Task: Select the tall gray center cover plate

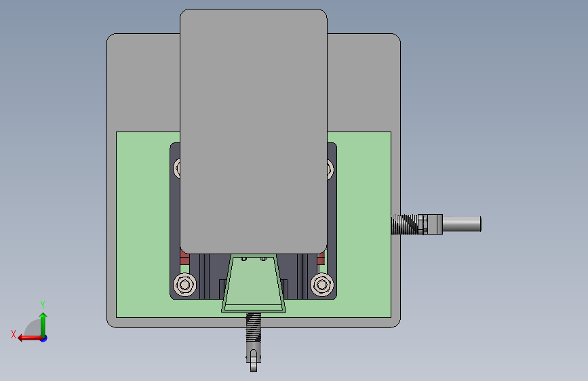Action: [x=254, y=132]
